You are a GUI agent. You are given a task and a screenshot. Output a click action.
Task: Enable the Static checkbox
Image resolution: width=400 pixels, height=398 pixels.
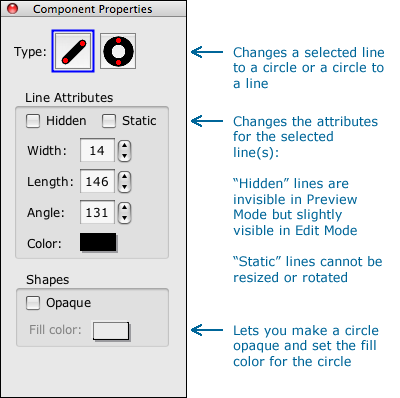[x=109, y=121]
